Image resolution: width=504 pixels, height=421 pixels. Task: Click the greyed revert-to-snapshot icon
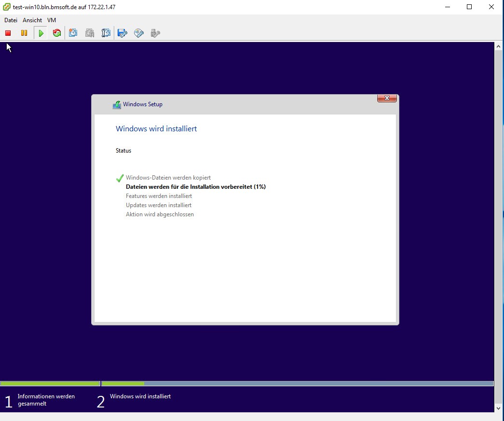tap(90, 33)
